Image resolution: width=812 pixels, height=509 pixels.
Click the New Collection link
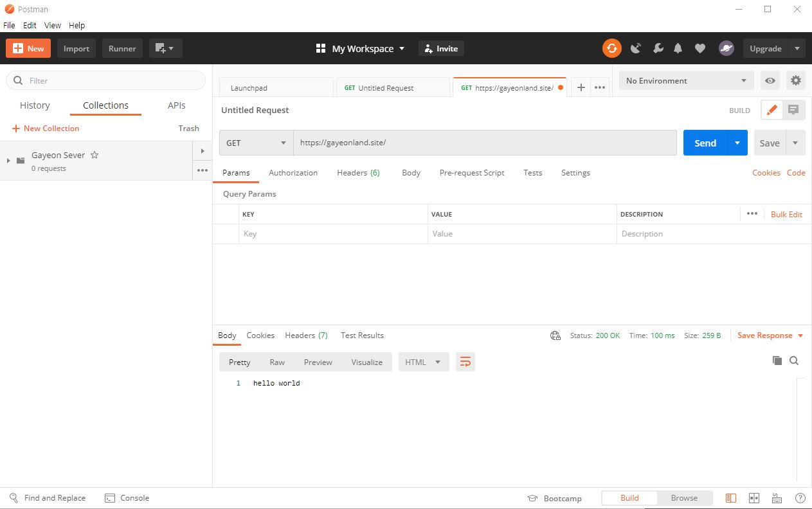point(46,128)
